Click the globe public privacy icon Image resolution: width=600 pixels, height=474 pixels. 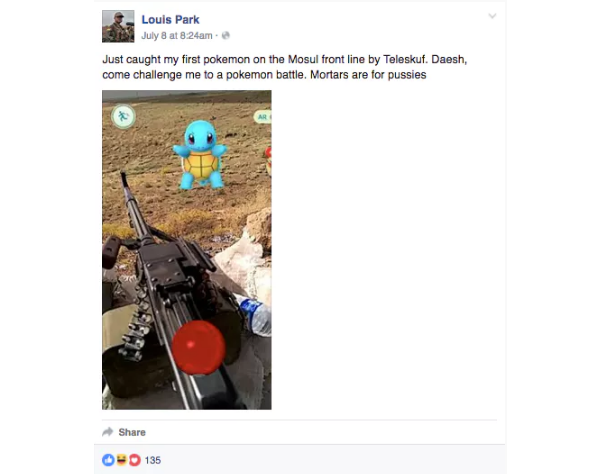pos(226,36)
